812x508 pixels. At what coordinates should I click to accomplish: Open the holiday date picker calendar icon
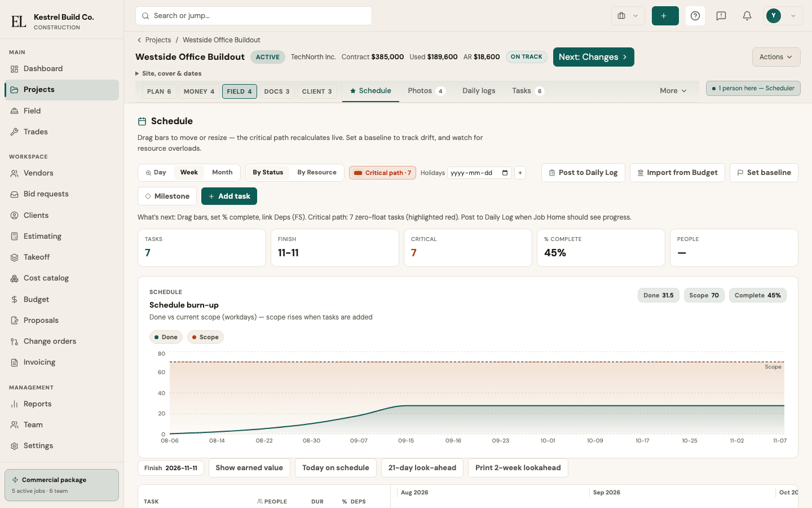505,173
